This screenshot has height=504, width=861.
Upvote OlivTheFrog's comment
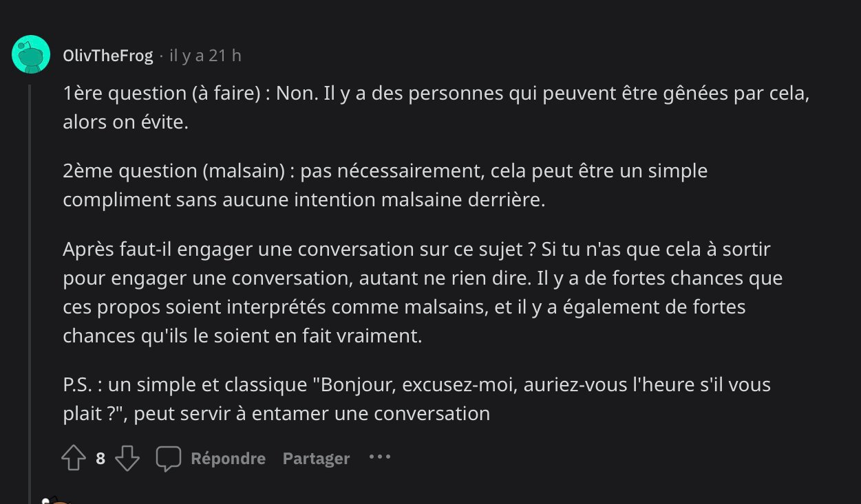(x=74, y=458)
